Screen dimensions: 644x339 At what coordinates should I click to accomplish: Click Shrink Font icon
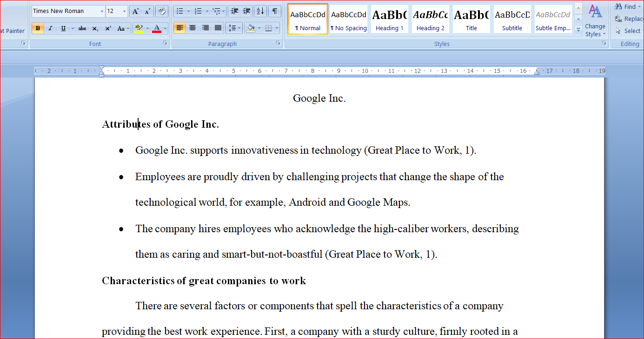point(148,11)
